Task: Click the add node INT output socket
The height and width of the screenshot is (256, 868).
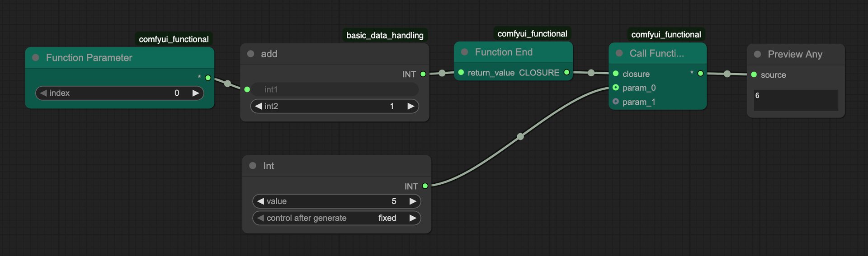Action: (423, 74)
